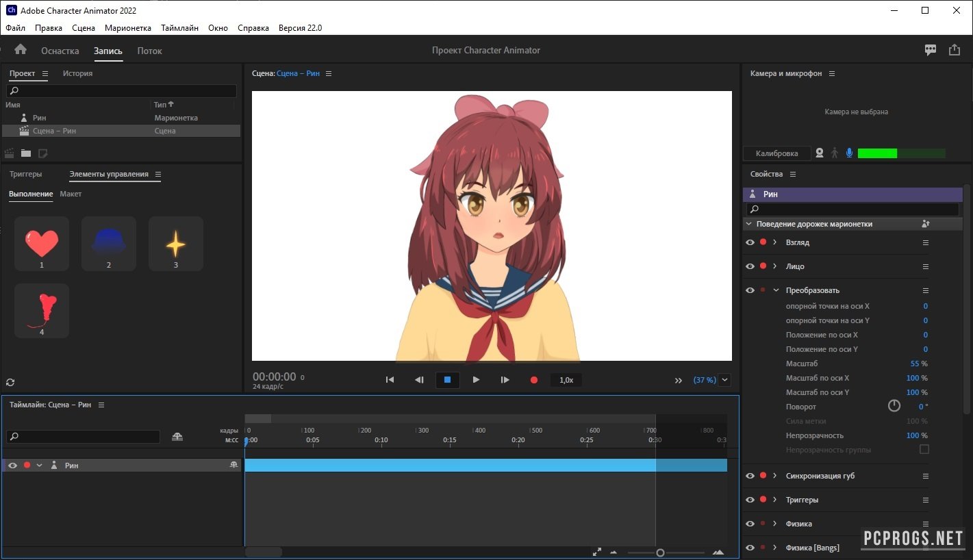
Task: Refresh the controls panel
Action: coord(10,382)
